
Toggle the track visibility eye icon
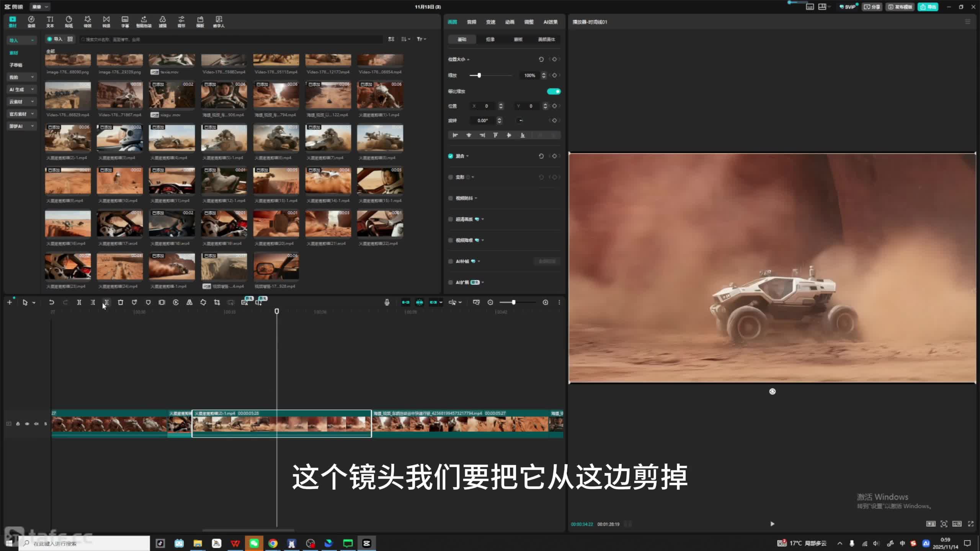tap(27, 424)
